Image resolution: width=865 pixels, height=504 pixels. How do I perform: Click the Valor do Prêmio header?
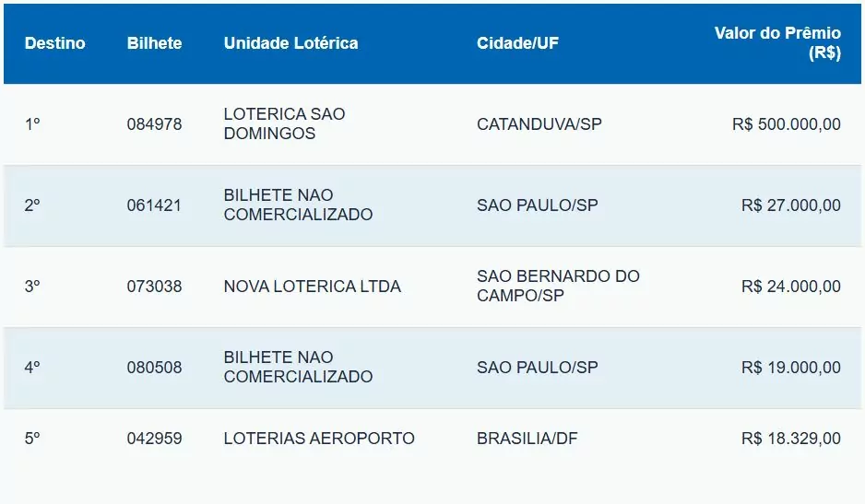click(777, 43)
